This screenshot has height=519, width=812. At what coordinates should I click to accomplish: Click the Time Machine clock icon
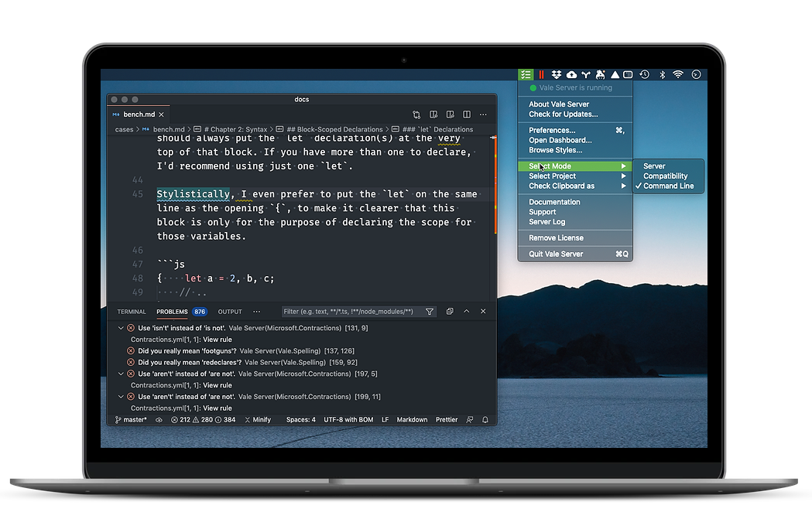644,74
